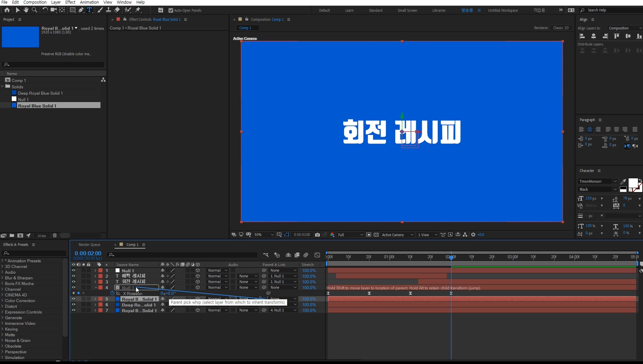
Task: Select the Hand tool
Action: 26,10
